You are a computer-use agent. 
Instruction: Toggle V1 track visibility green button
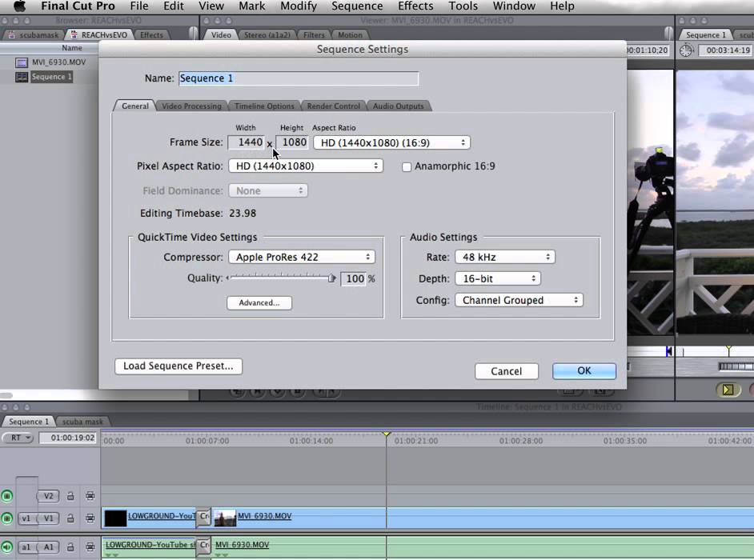[x=7, y=518]
